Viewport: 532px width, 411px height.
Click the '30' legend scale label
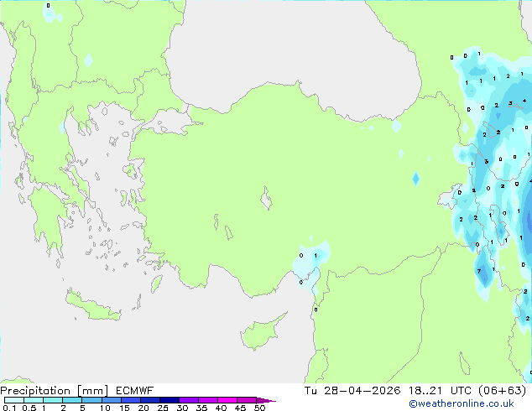182,408
